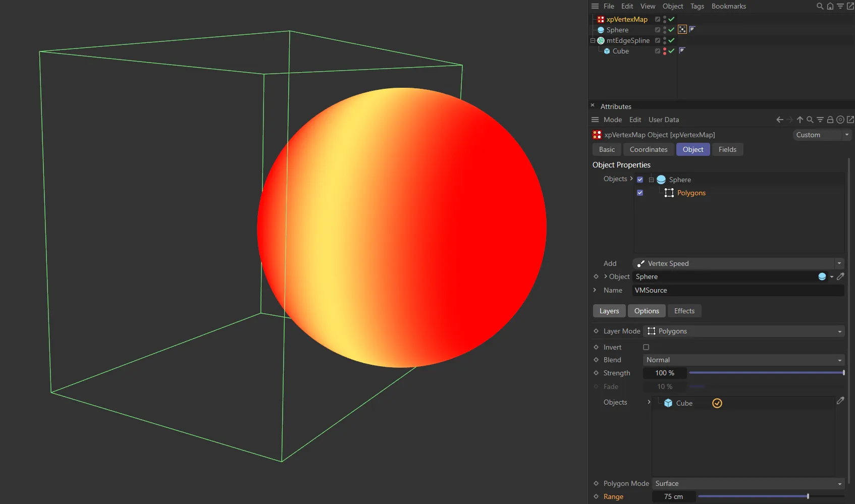
Task: Open the search icon in the object manager
Action: pyautogui.click(x=819, y=6)
